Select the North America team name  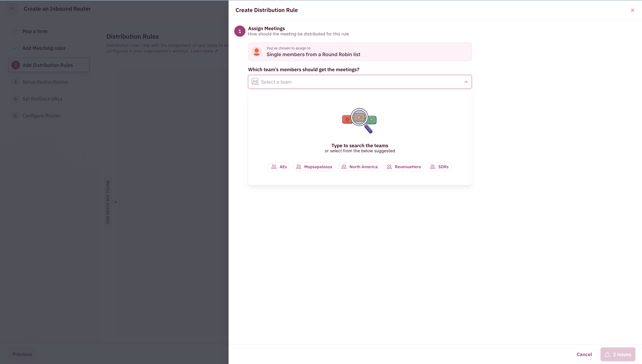(363, 167)
